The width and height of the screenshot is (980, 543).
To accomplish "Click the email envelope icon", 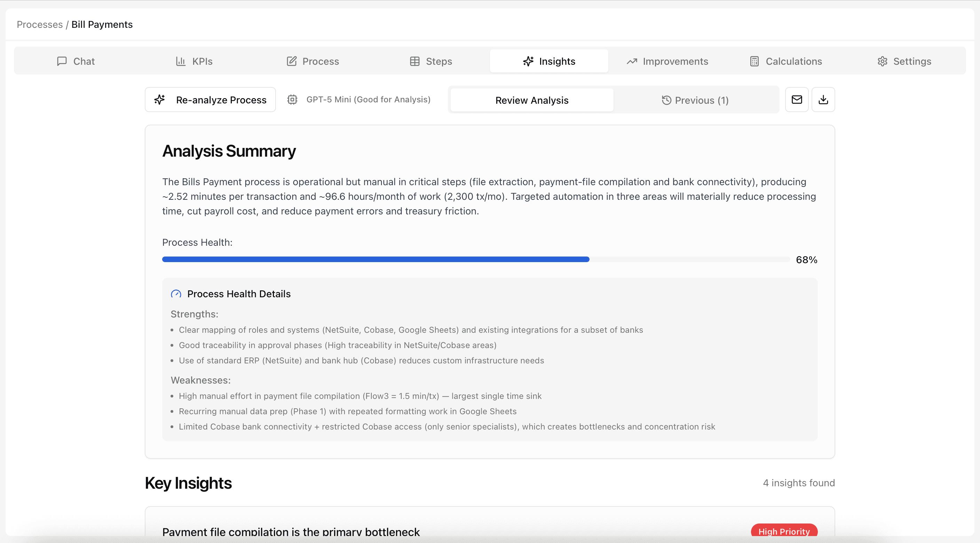I will point(797,100).
